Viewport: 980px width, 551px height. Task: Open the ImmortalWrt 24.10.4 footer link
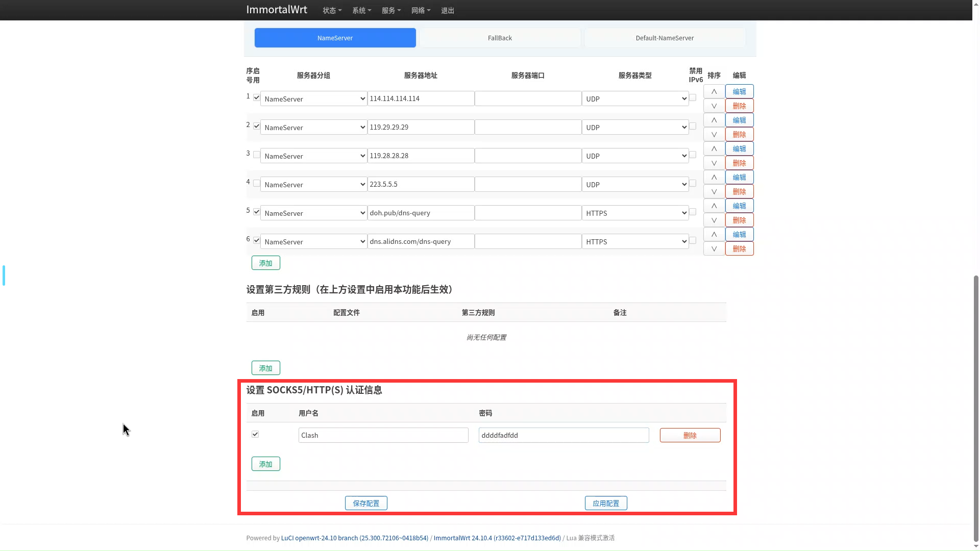point(497,538)
